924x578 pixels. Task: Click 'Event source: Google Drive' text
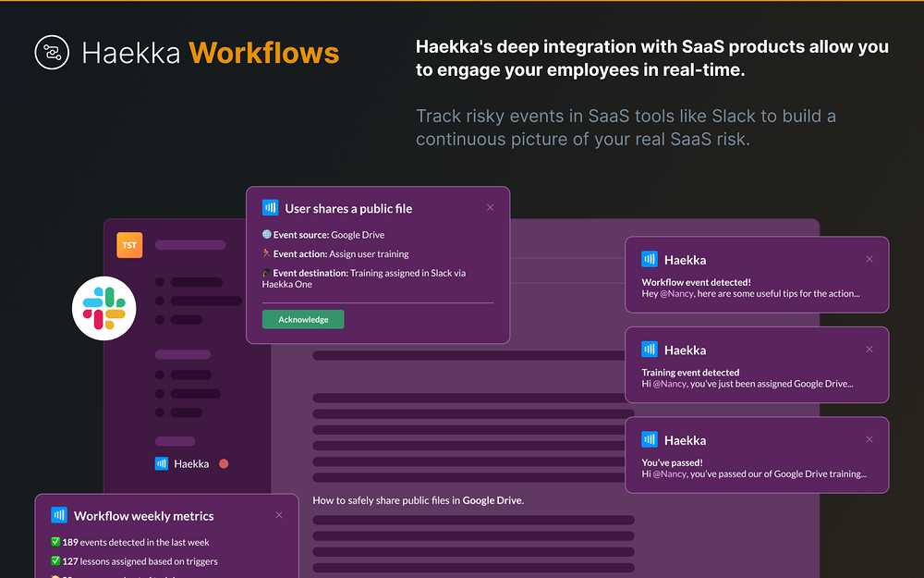[329, 235]
